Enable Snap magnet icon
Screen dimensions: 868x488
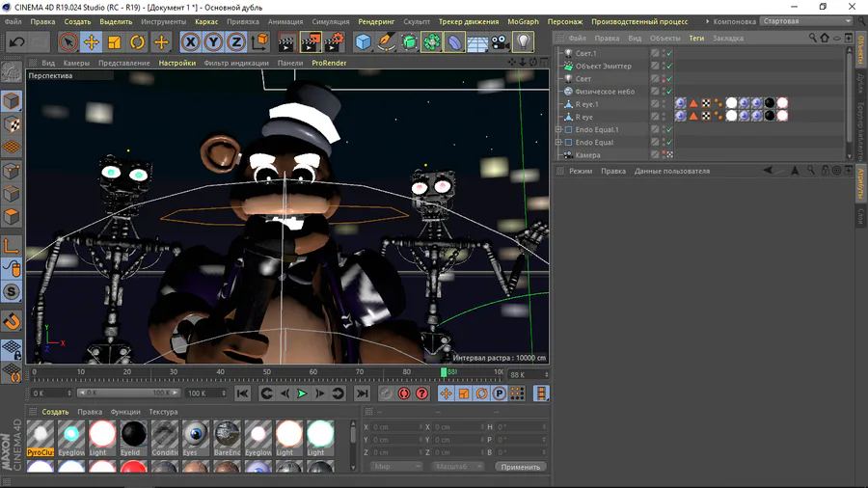click(12, 321)
